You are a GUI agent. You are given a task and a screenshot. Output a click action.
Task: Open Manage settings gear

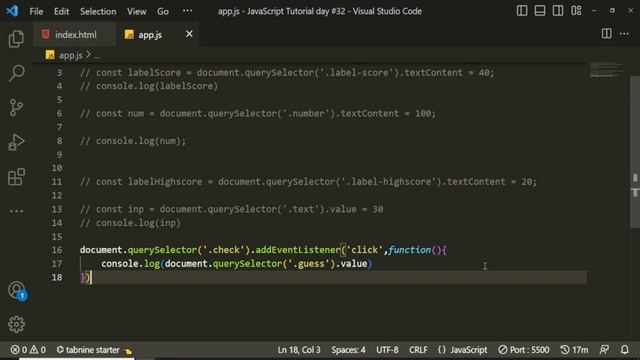[16, 324]
